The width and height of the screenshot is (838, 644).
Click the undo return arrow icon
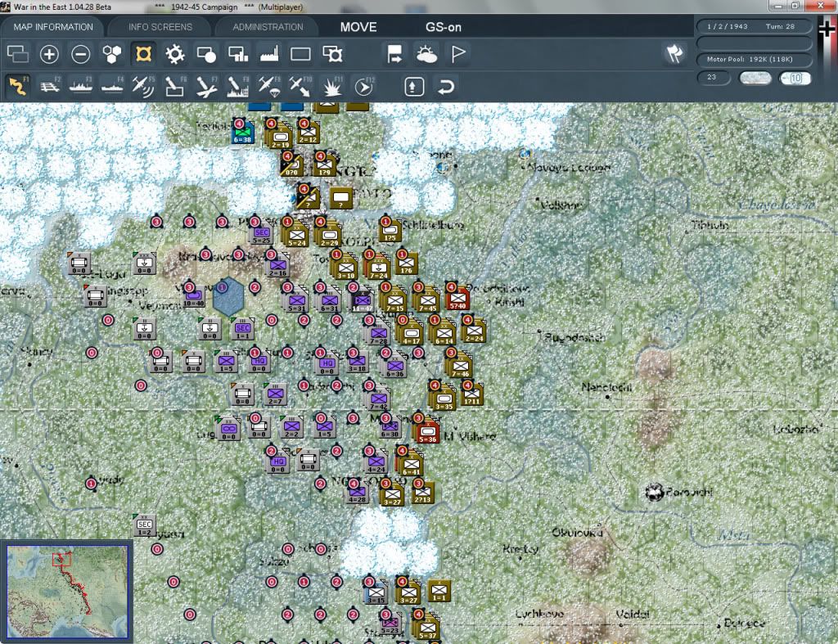pyautogui.click(x=446, y=86)
